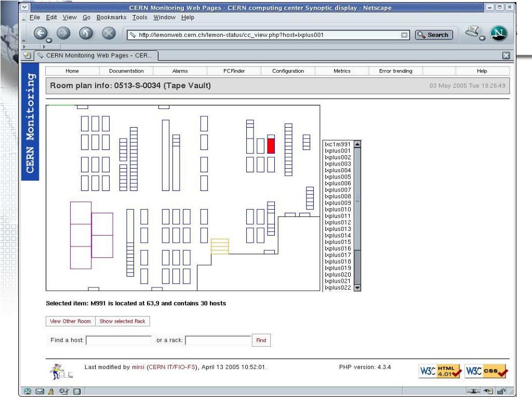532x397 pixels.
Task: Open the Edit menu
Action: pyautogui.click(x=51, y=17)
